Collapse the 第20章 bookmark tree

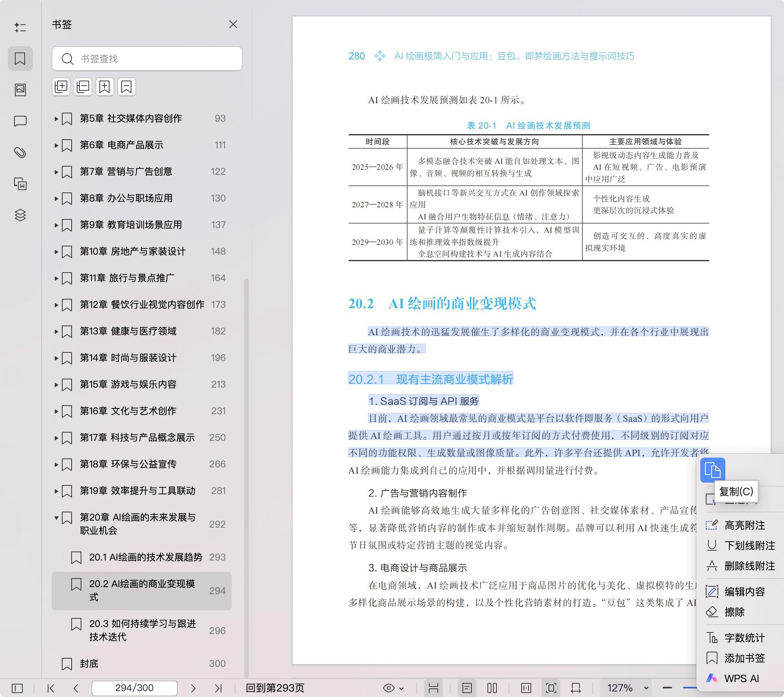[x=56, y=517]
